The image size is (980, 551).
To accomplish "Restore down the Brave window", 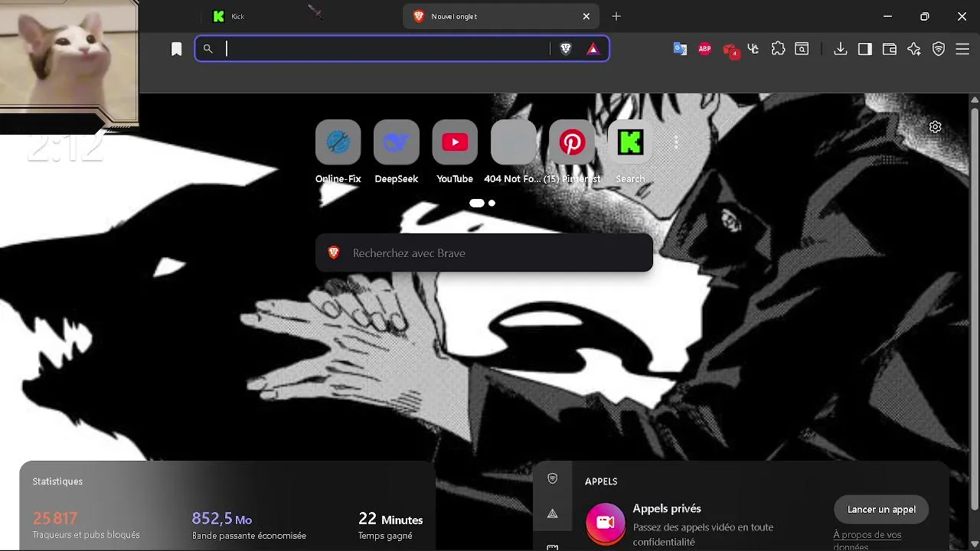I will [924, 16].
